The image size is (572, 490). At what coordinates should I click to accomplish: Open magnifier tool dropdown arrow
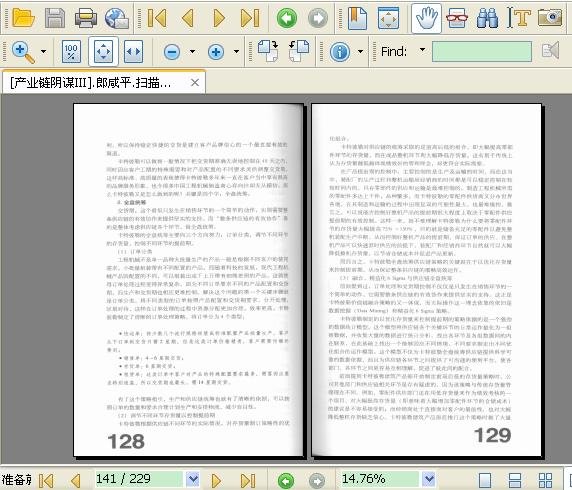pos(43,51)
